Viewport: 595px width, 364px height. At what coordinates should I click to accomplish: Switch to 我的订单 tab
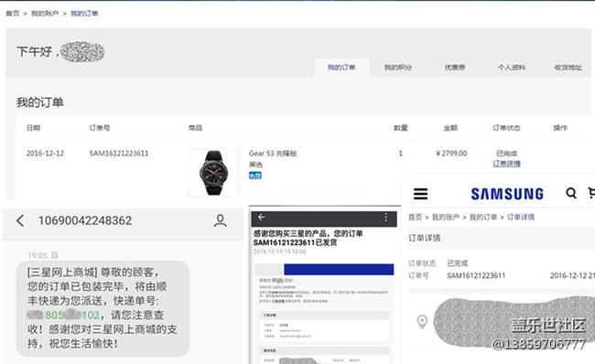click(x=341, y=68)
